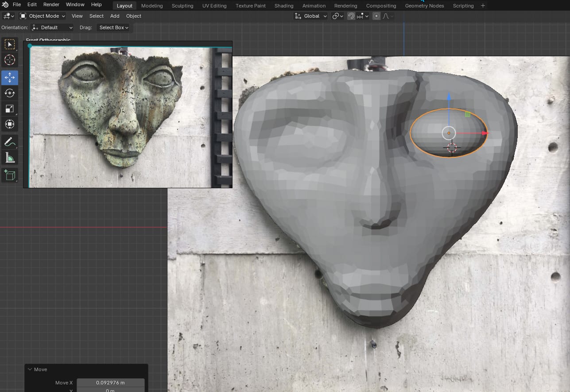Screen dimensions: 570x392
Task: Toggle snapping magnet in header
Action: point(351,16)
